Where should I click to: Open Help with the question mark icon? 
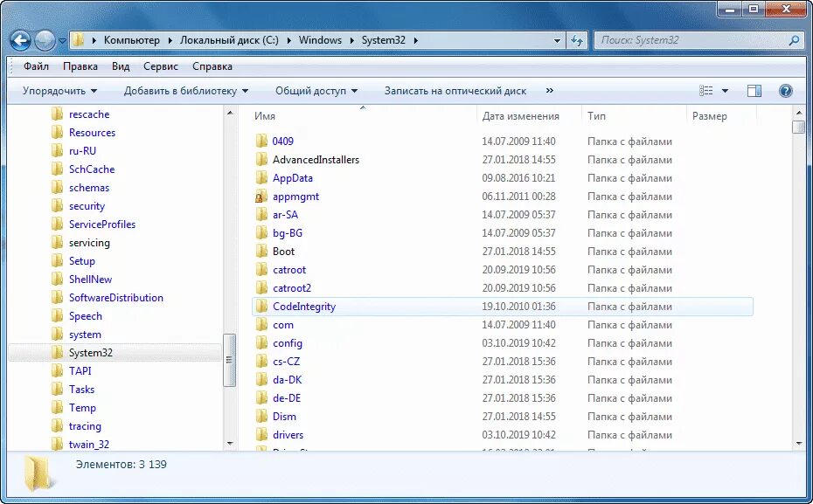click(786, 91)
